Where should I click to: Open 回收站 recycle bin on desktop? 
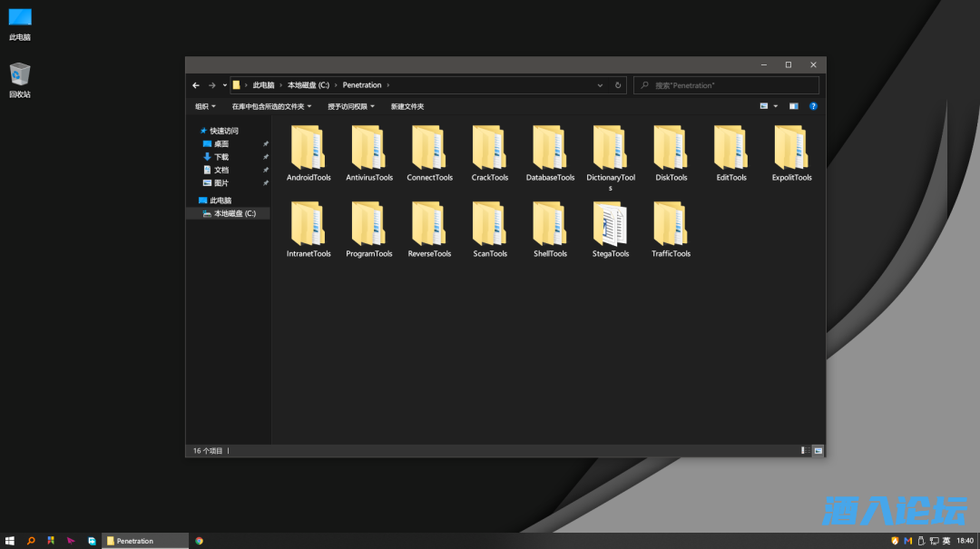20,76
